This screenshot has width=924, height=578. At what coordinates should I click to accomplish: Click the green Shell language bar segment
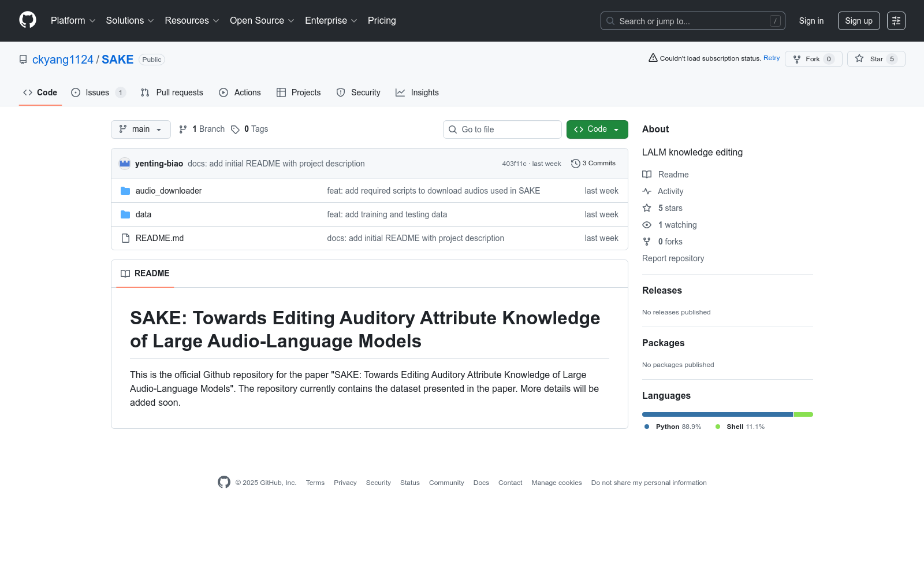pyautogui.click(x=803, y=414)
